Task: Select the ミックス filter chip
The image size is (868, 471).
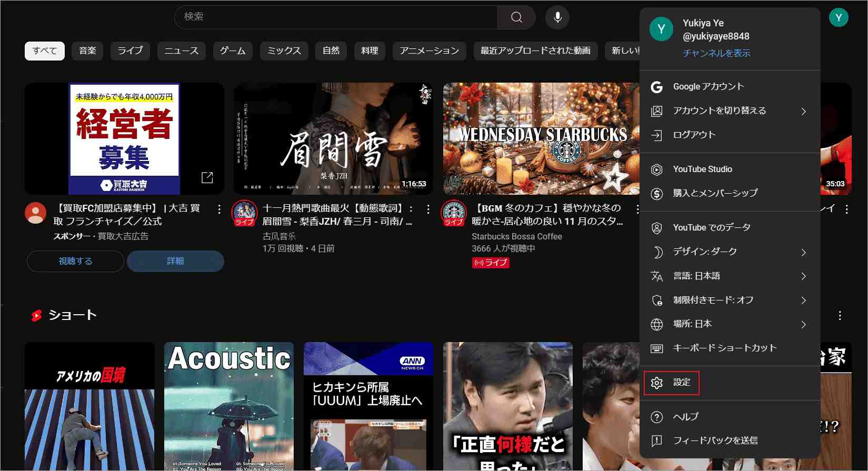Action: (284, 51)
